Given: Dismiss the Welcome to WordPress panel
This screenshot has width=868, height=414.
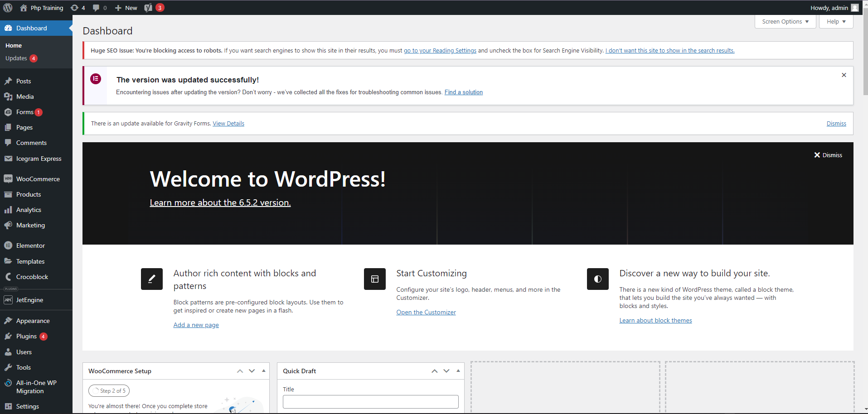Looking at the screenshot, I should 828,155.
